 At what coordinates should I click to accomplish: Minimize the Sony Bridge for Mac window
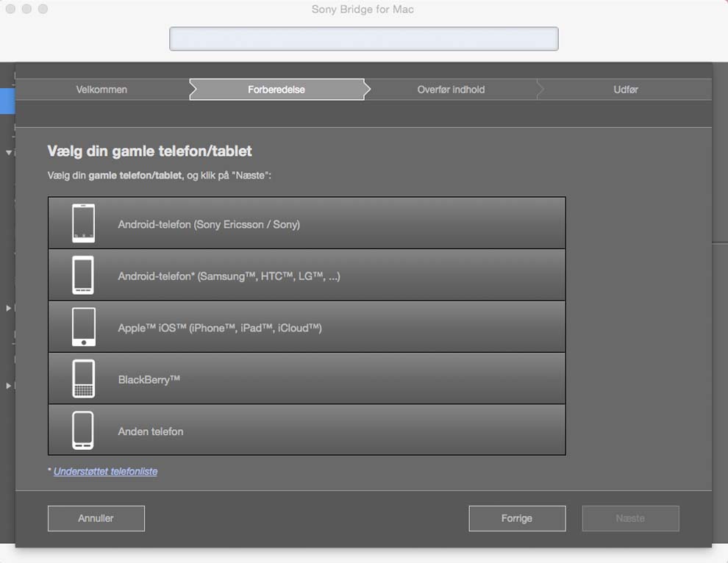(27, 9)
